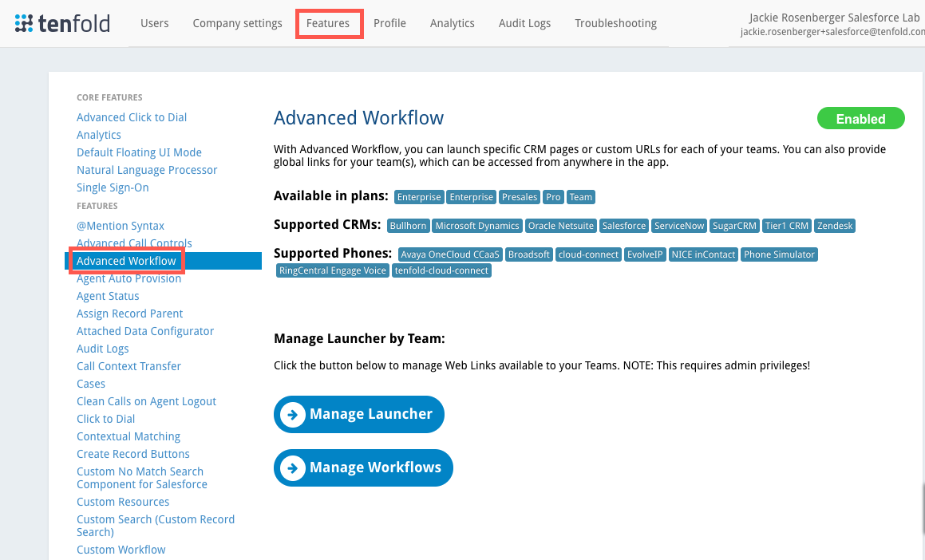
Task: Select the Zendesk badge under Supported CRMs
Action: click(x=834, y=225)
